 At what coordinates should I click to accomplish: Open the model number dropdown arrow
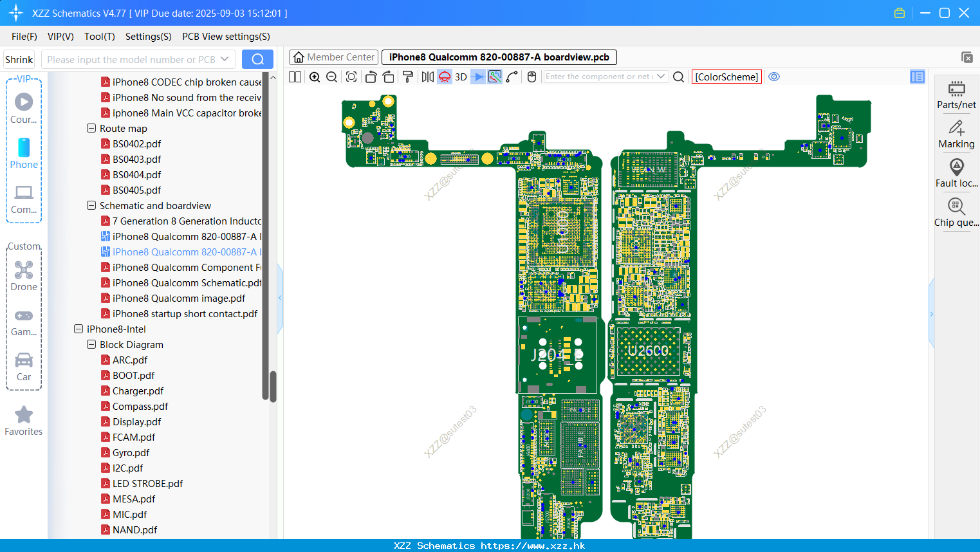pyautogui.click(x=225, y=59)
